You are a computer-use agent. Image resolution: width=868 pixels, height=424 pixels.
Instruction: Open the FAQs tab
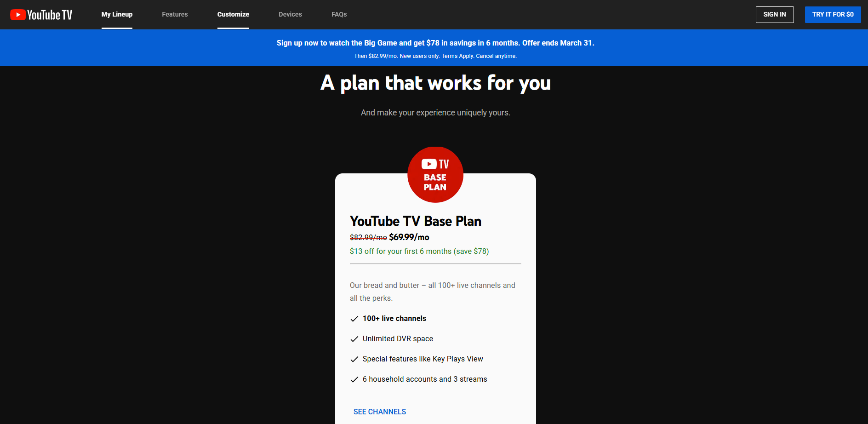point(339,14)
